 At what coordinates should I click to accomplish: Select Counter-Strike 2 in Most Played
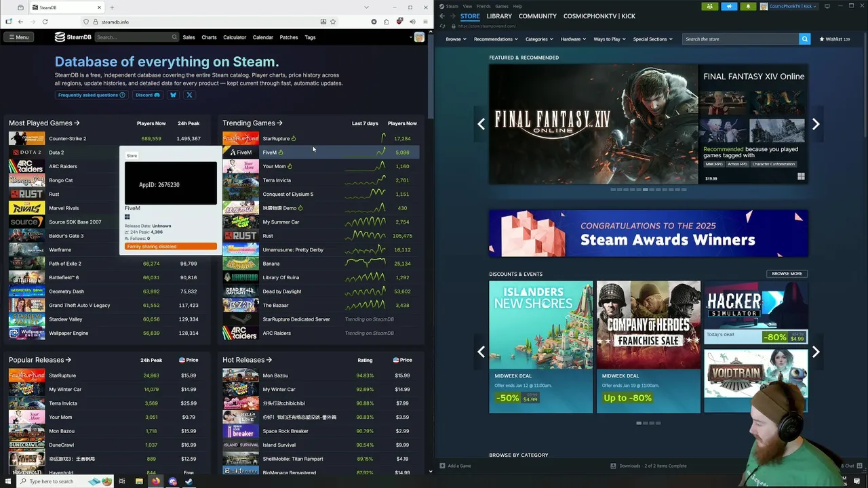coord(67,138)
